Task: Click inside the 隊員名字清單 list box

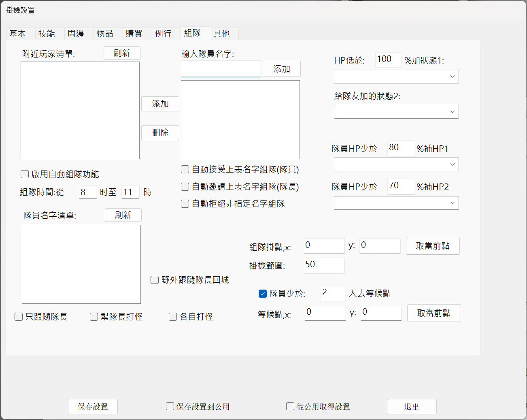Action: (x=81, y=264)
